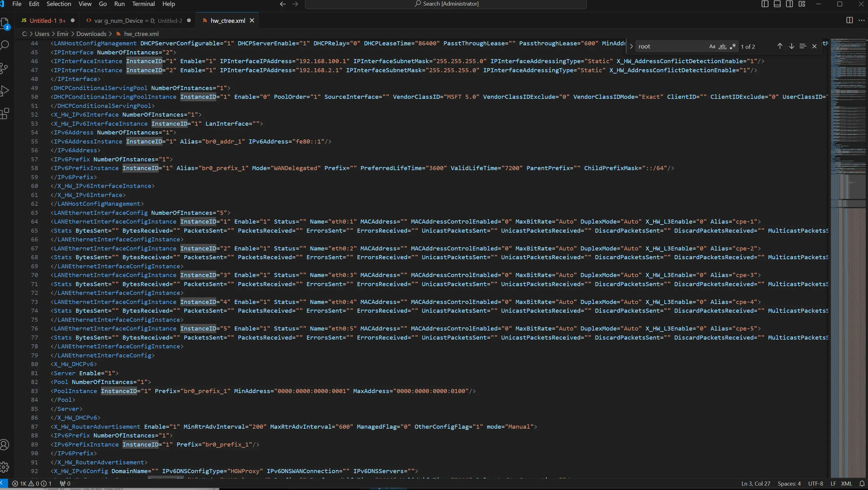Open the Source Control view

click(4, 68)
